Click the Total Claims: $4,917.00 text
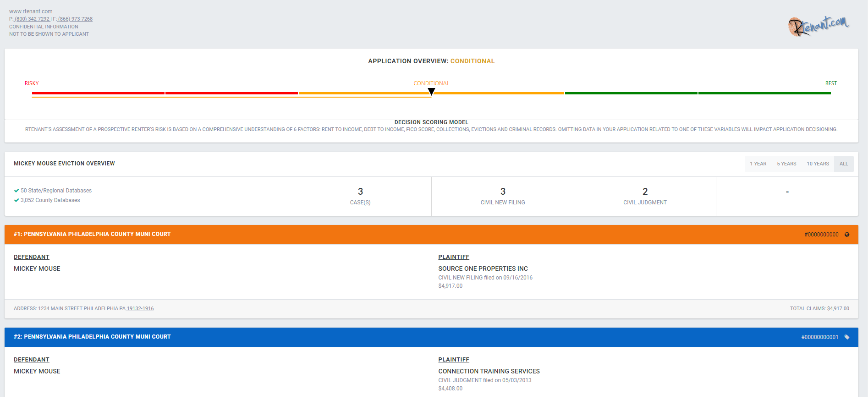 (x=819, y=309)
